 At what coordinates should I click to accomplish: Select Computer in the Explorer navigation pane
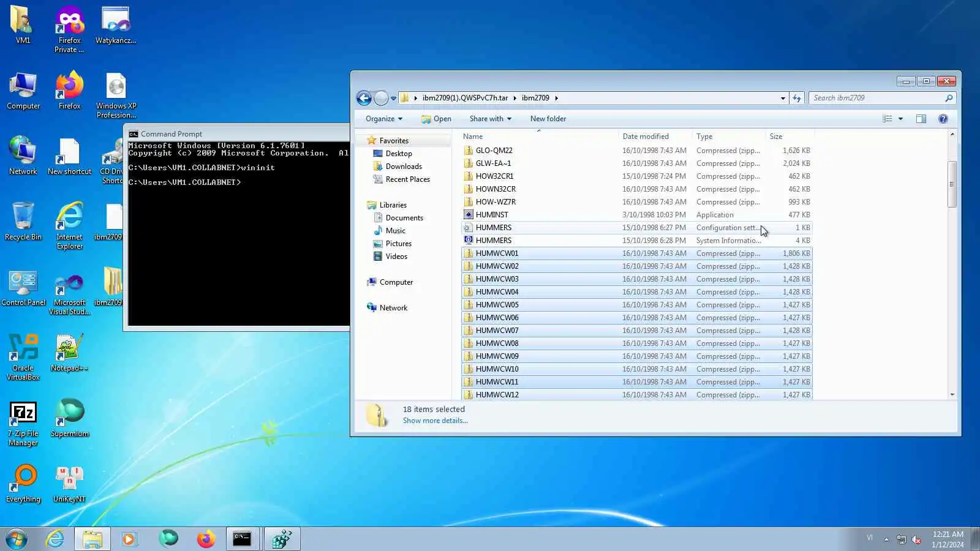click(x=396, y=282)
